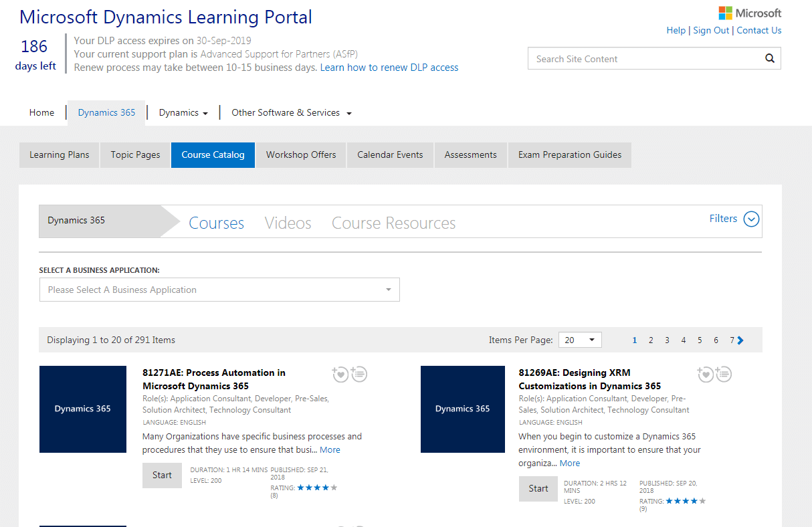This screenshot has width=812, height=527.
Task: Click the search magnifier icon
Action: 769,58
